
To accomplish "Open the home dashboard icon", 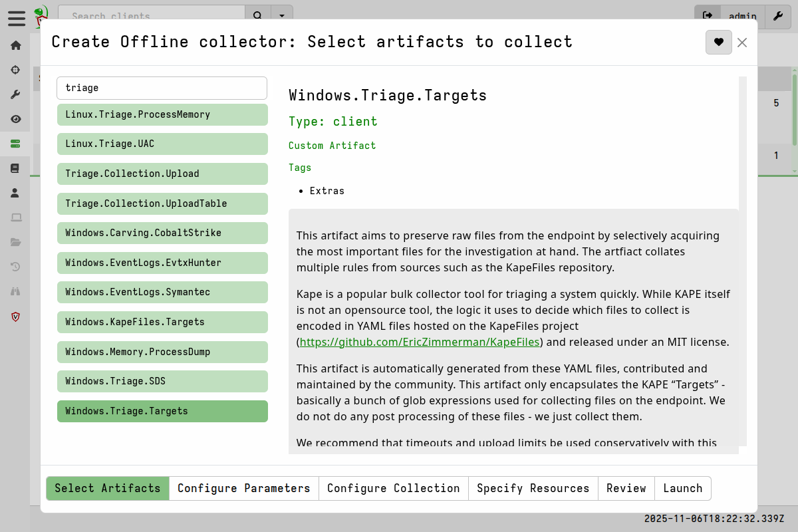I will pos(15,45).
